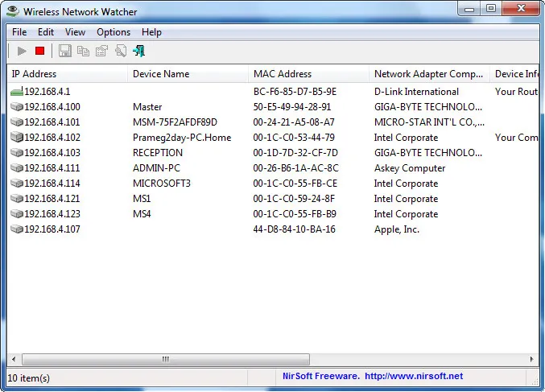Click MAC address 00-1D-7D-32-CF-7D
Screen dimensions: 545x392
coord(295,153)
